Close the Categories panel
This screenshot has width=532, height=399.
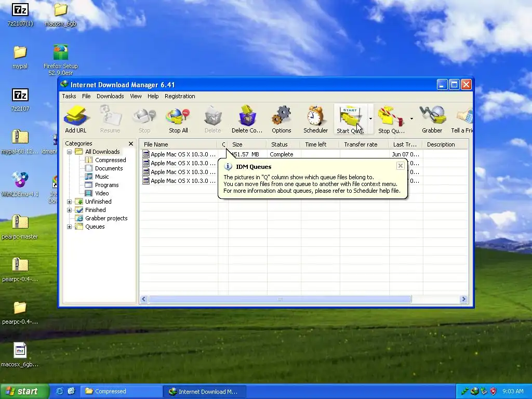pyautogui.click(x=131, y=143)
